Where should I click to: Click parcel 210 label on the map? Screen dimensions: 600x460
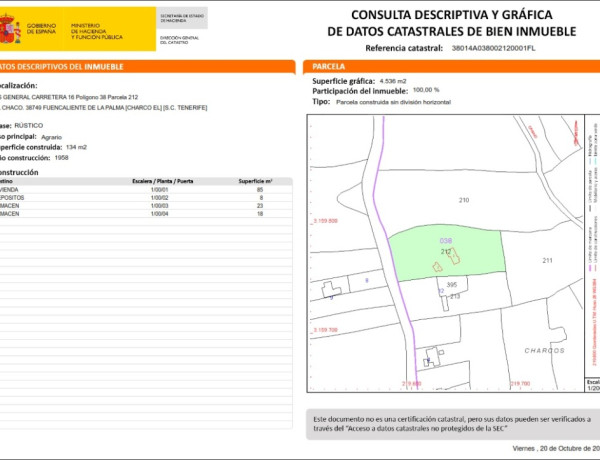[x=464, y=200]
